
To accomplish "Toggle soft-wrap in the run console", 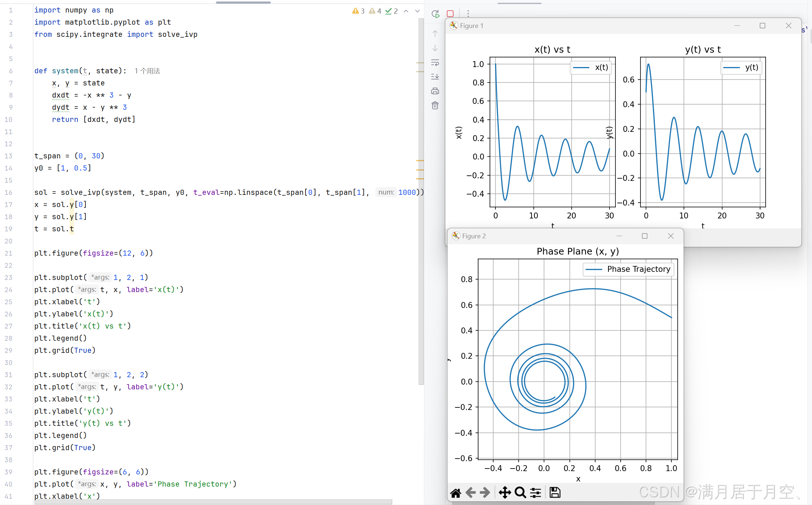I will pos(435,63).
